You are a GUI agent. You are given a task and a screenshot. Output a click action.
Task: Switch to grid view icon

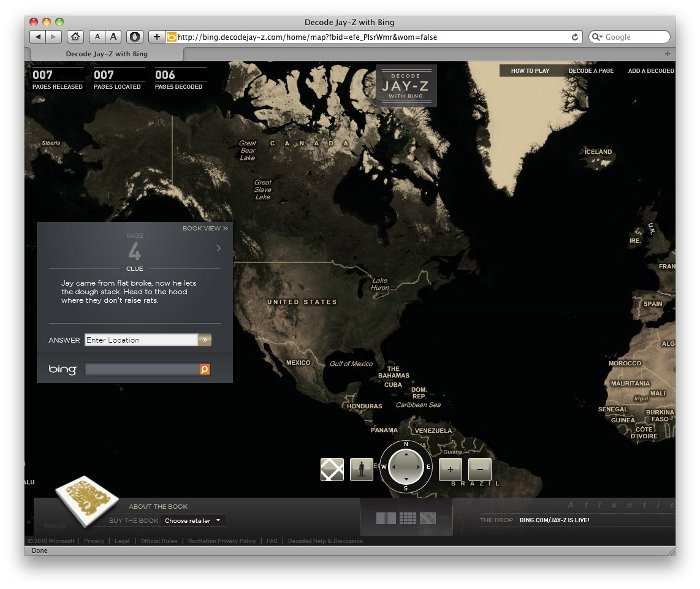[408, 518]
